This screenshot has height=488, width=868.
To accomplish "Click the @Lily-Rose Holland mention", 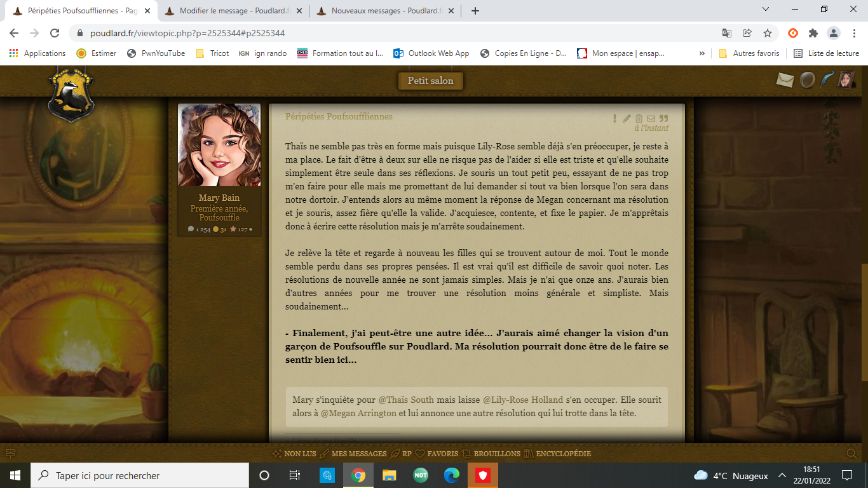I will point(523,400).
